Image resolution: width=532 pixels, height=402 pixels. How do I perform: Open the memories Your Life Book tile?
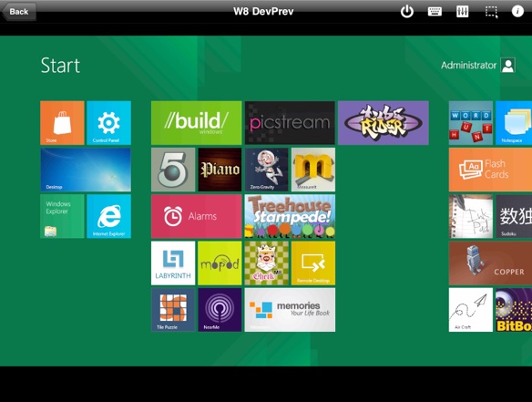click(x=290, y=310)
